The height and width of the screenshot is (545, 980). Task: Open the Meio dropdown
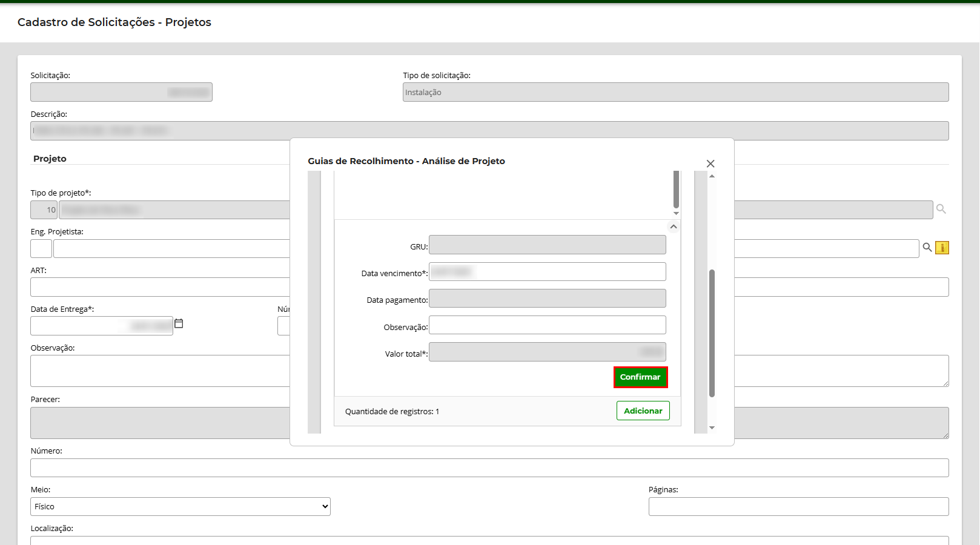click(180, 506)
